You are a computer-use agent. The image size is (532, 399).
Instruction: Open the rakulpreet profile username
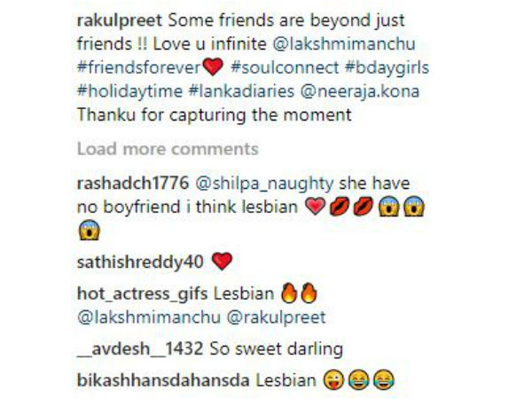[x=120, y=21]
